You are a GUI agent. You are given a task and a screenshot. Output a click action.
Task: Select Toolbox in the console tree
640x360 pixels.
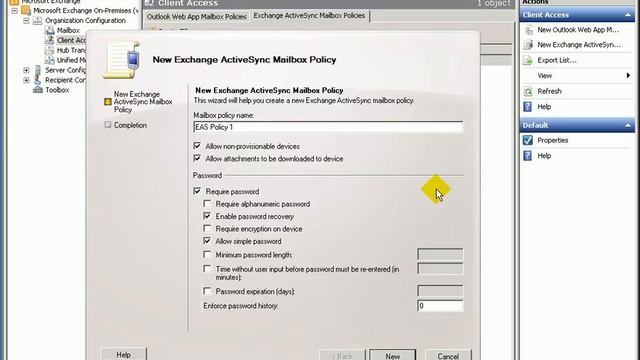(57, 90)
